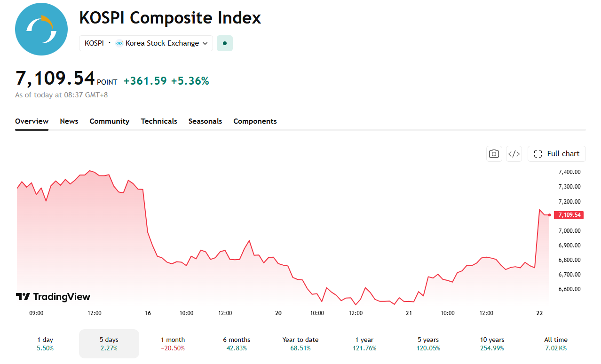Open the KOSPI Korea Stock Exchange dropdown
601x364 pixels.
tap(146, 43)
